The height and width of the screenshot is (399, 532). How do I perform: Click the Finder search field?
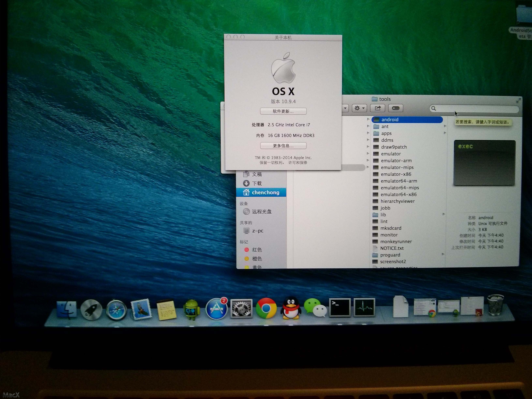pyautogui.click(x=474, y=109)
